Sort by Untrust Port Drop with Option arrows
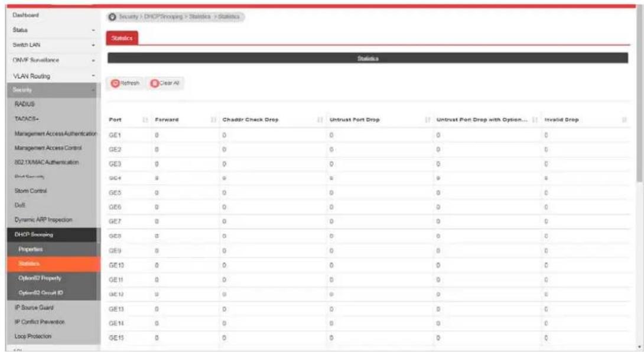644x352 pixels. (x=535, y=120)
